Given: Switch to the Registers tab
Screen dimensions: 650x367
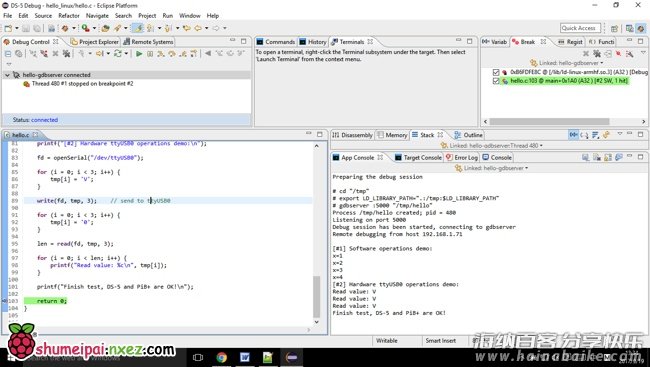Looking at the screenshot, I should [570, 42].
